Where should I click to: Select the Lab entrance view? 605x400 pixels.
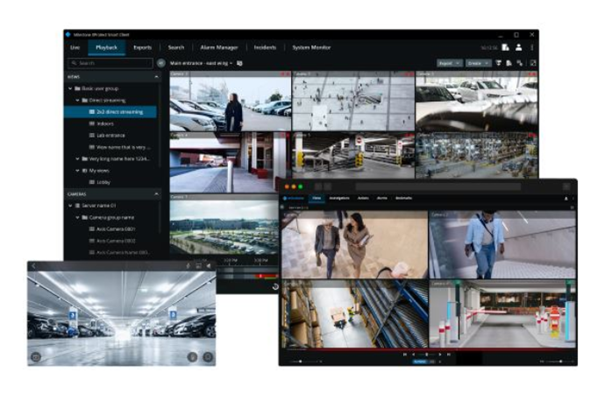click(110, 135)
